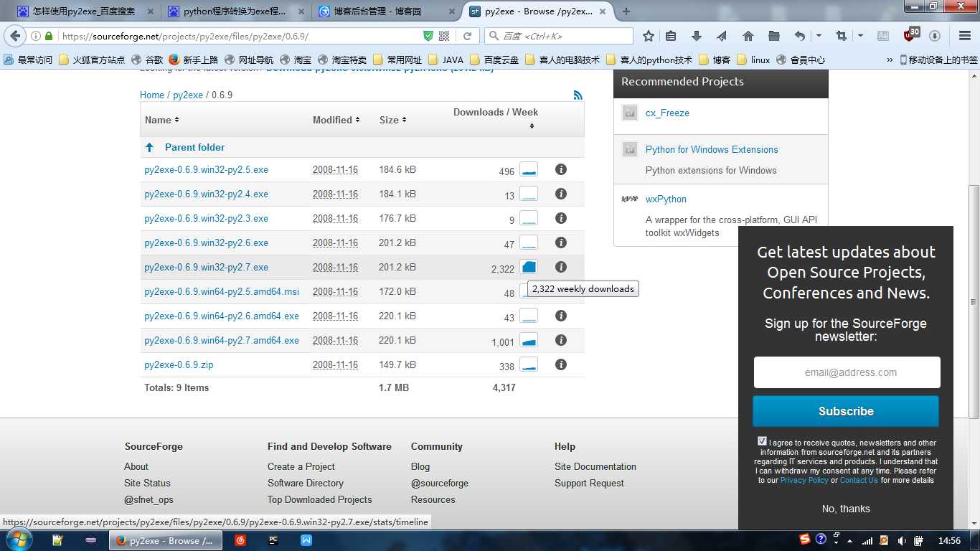The height and width of the screenshot is (551, 980).
Task: Sort file table by Size column
Action: [x=393, y=120]
